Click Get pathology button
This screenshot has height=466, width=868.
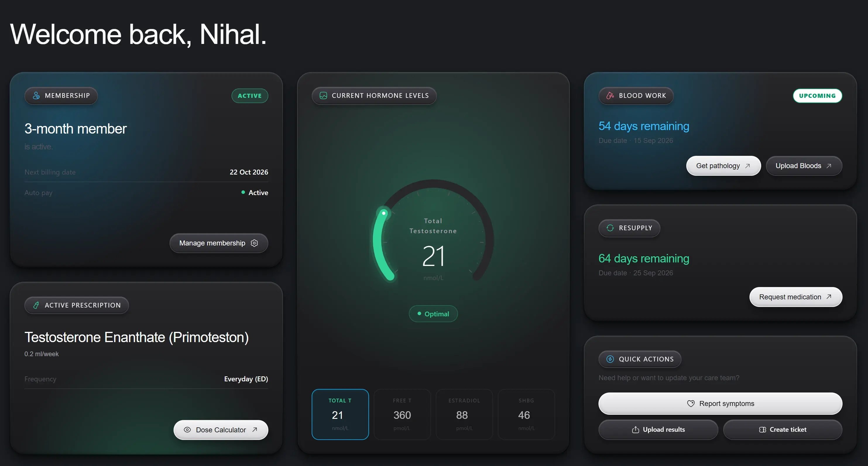click(723, 166)
